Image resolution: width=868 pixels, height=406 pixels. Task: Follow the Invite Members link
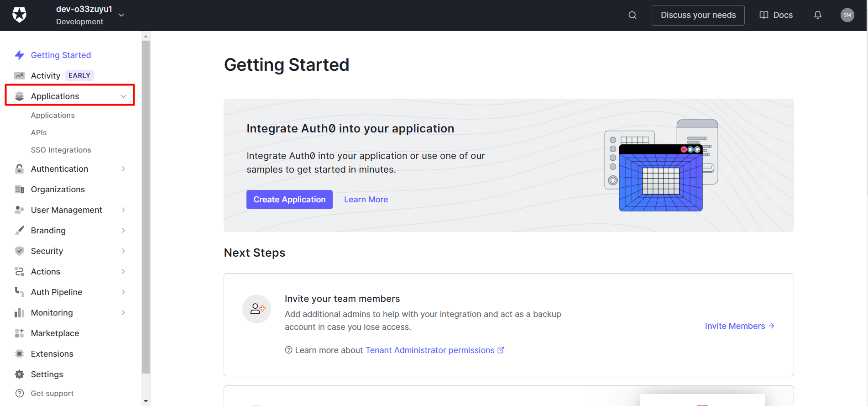(x=739, y=326)
